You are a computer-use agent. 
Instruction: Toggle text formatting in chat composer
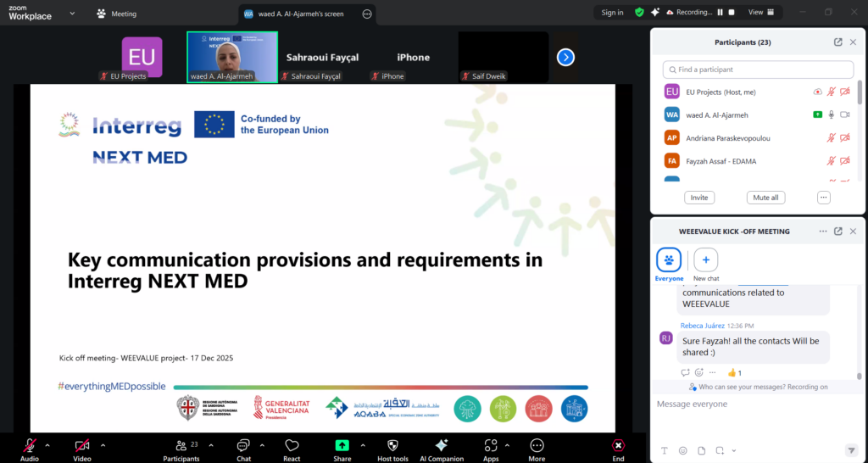[664, 450]
